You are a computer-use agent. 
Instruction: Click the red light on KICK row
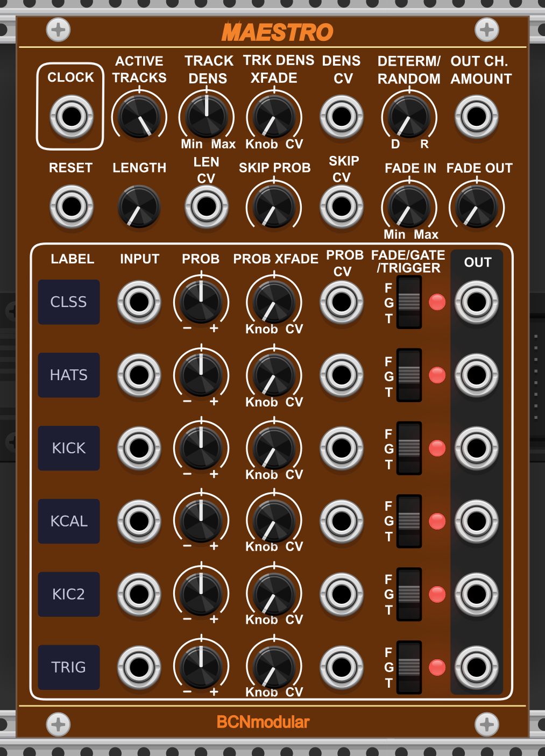click(437, 448)
